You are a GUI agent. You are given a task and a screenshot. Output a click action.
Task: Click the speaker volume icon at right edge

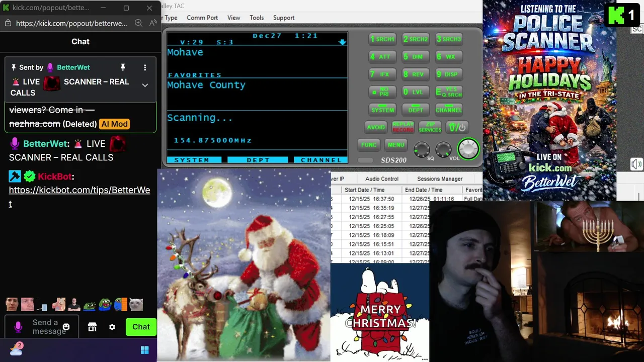[x=636, y=164]
